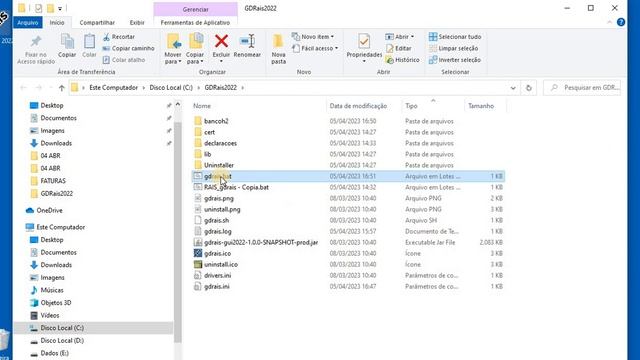The height and width of the screenshot is (360, 640).
Task: Open the Fácil acesso dropdown
Action: (315, 48)
